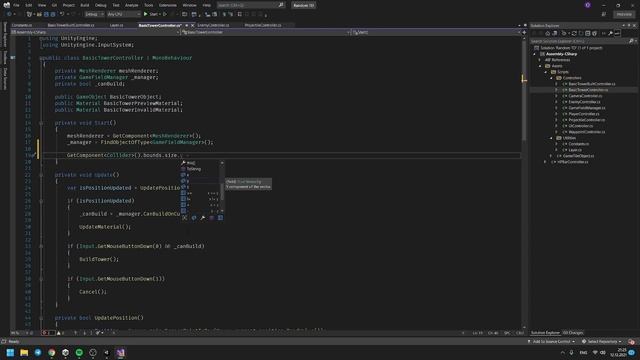This screenshot has width=640, height=360.
Task: Toggle the IntelliSense filter for fields
Action: 194,218
